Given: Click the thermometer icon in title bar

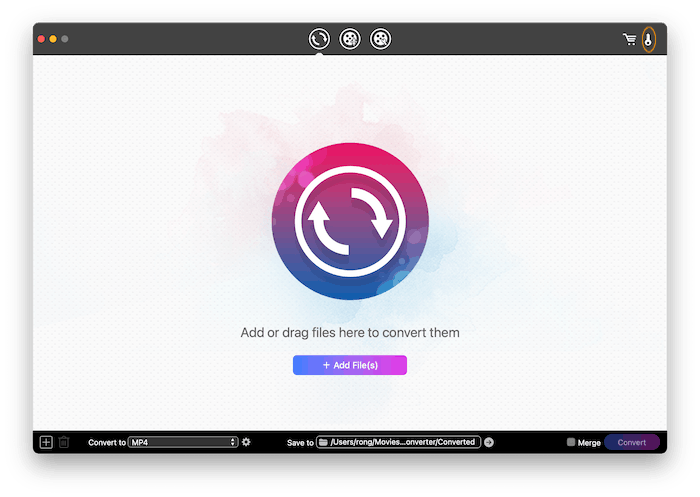Looking at the screenshot, I should point(648,40).
